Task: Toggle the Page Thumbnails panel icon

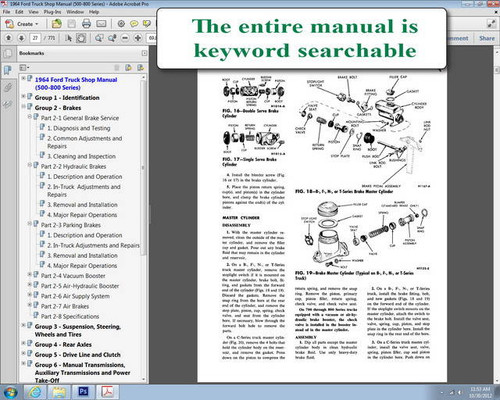Action: (x=7, y=53)
